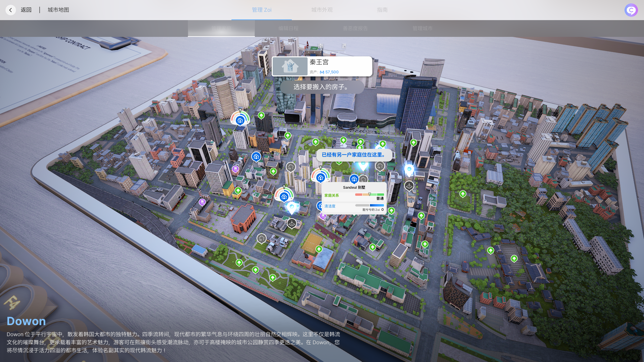Open the 善恶度报告 sub-tab

tap(356, 28)
